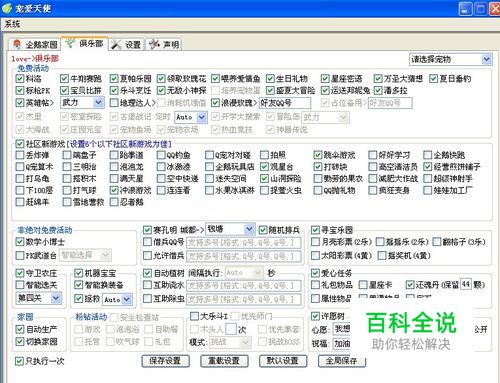This screenshot has width=500, height=383.
Task: Toggle the 标枪PK checkbox
Action: tap(20, 90)
